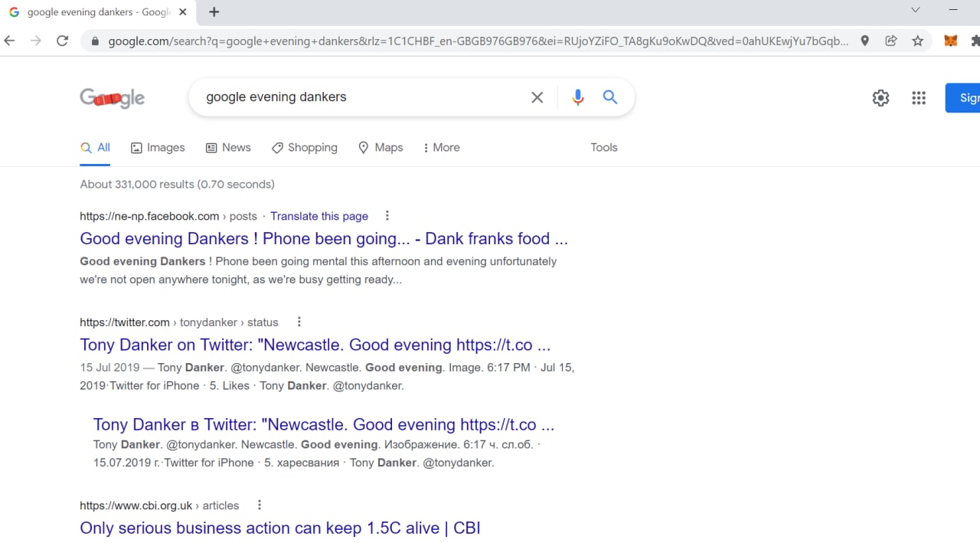
Task: Click the browser back arrow
Action: pos(10,41)
